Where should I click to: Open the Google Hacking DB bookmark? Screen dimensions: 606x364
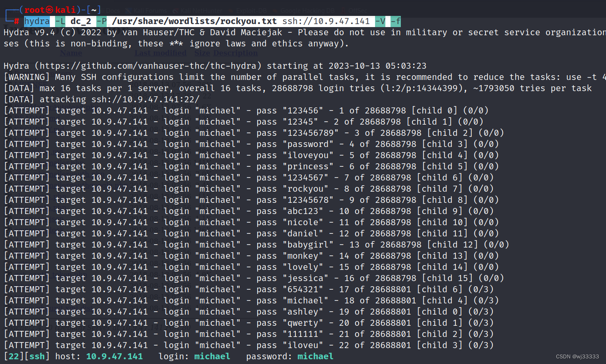coord(304,10)
